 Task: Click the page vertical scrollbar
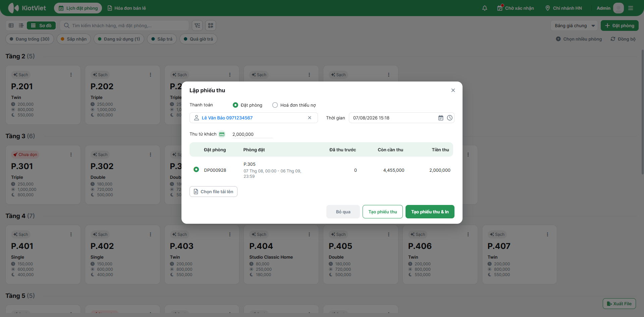coord(642,112)
